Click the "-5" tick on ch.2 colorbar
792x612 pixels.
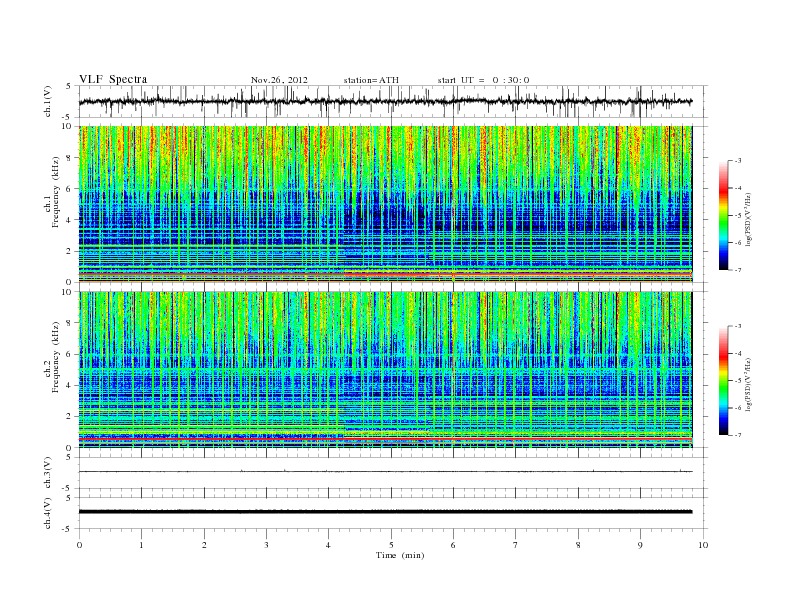[x=738, y=380]
